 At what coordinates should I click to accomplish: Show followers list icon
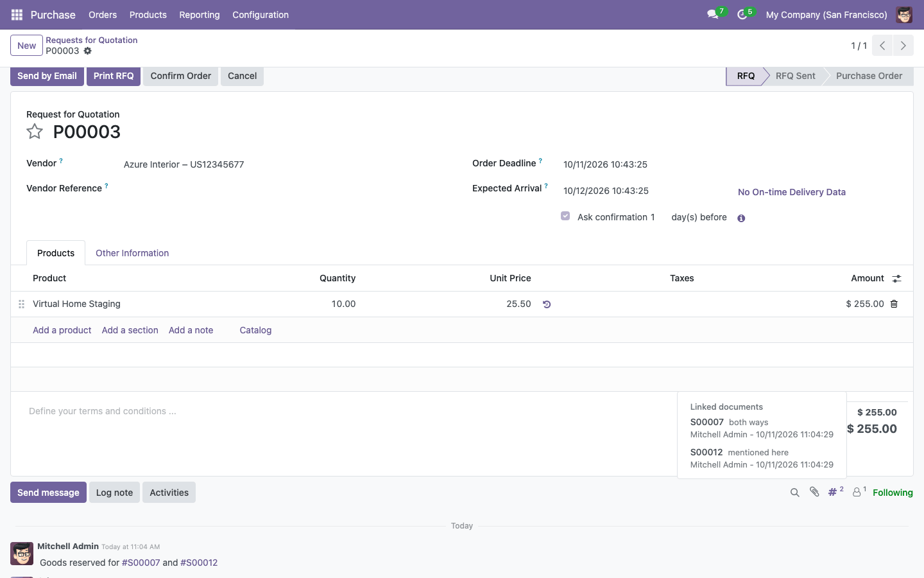pos(859,492)
